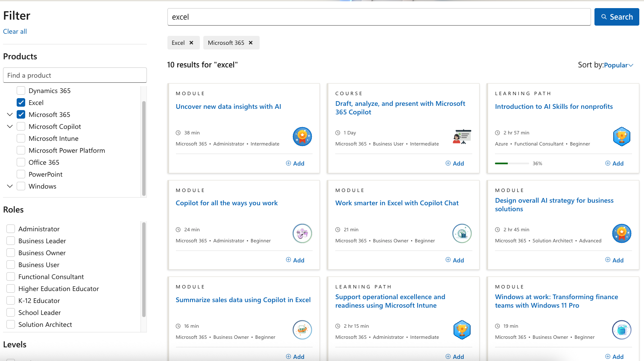Check the Office 365 checkbox
The image size is (644, 361).
pyautogui.click(x=21, y=162)
